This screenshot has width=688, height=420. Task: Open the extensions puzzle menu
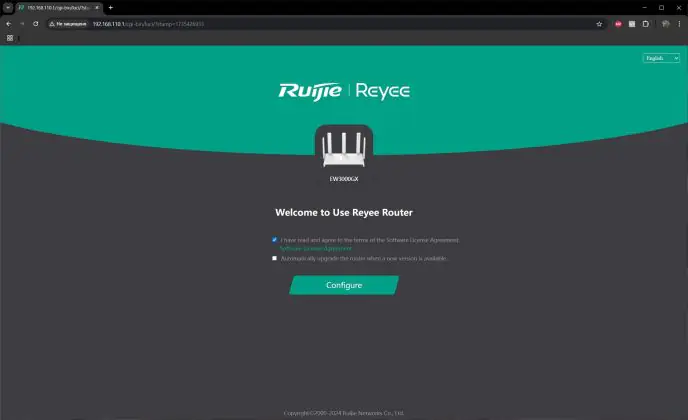tap(645, 24)
